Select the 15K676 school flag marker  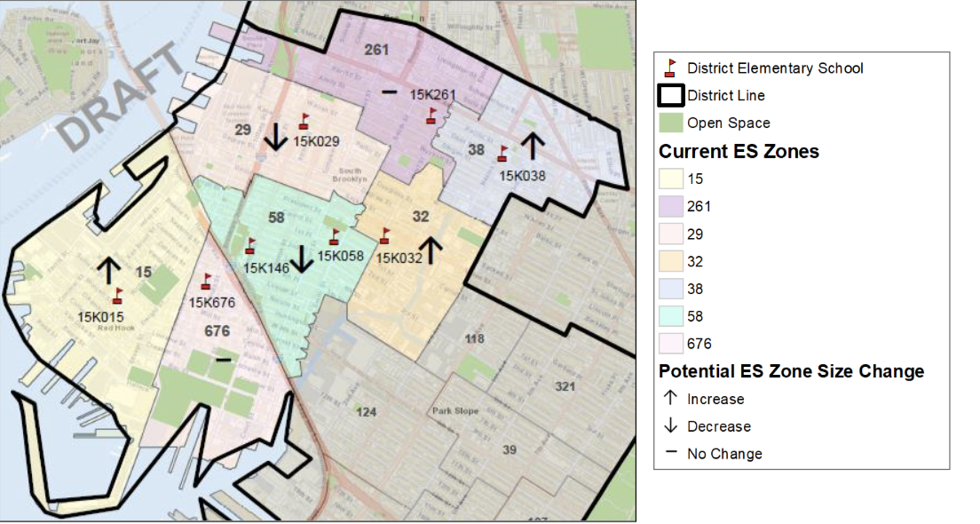(206, 282)
